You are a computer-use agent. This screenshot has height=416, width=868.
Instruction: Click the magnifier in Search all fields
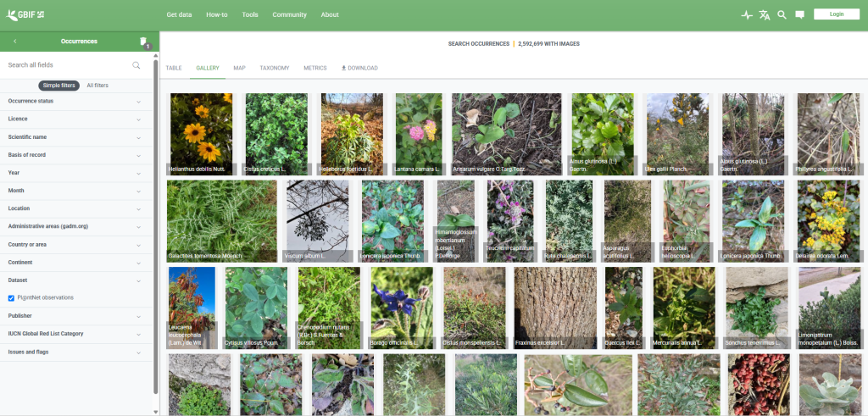[x=136, y=65]
